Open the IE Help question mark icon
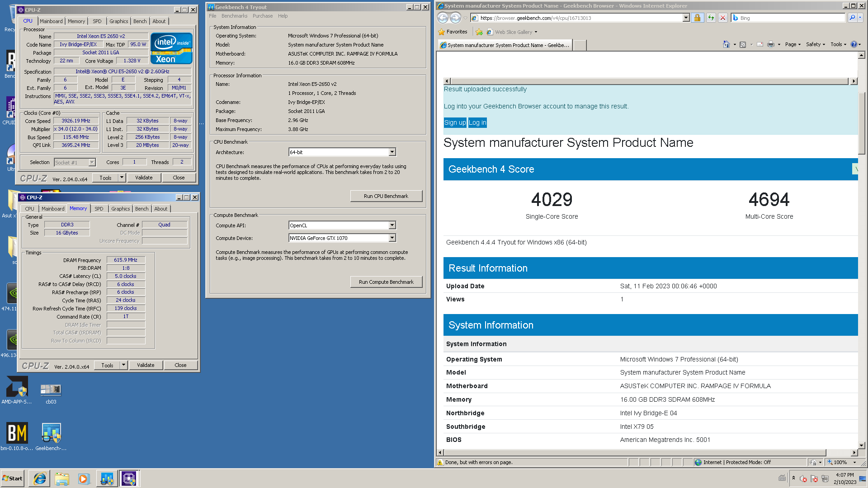Image resolution: width=868 pixels, height=488 pixels. click(x=854, y=44)
